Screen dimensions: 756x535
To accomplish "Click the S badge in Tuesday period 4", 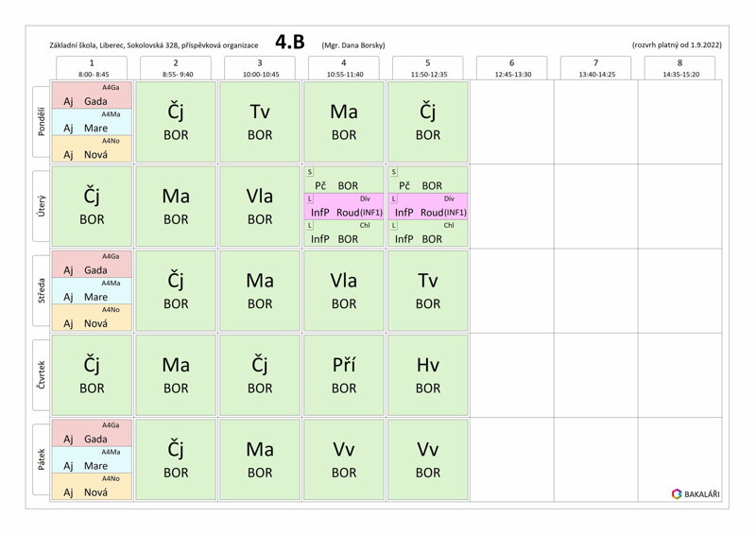I will (309, 172).
